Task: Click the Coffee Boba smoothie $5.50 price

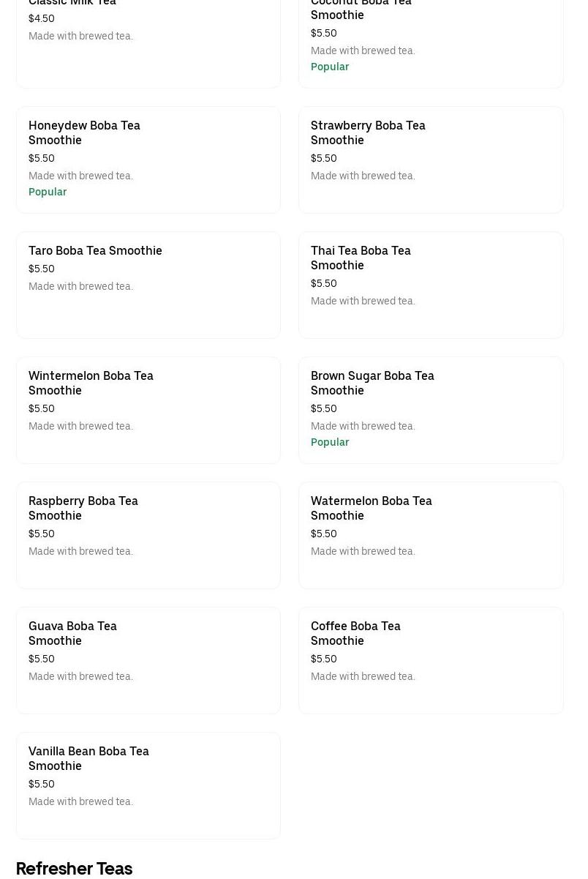Action: [324, 659]
